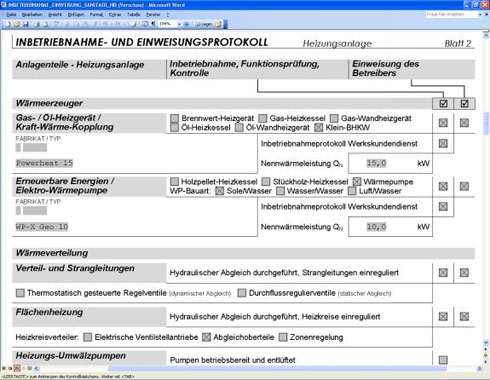490x380 pixels.
Task: Check the Gas-Wandheizgerät checkbox
Action: [x=334, y=118]
